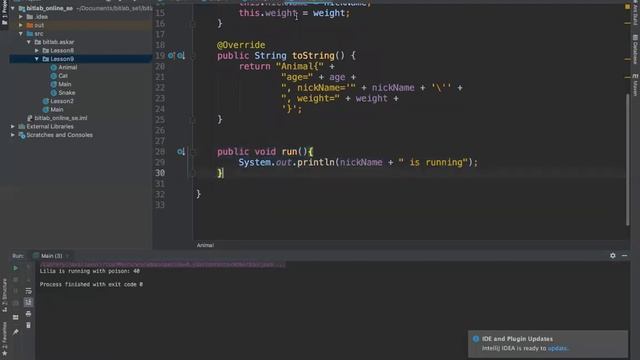Screen dimensions: 640x360
Task: Hide the Run panel with minimize dash
Action: [x=624, y=256]
